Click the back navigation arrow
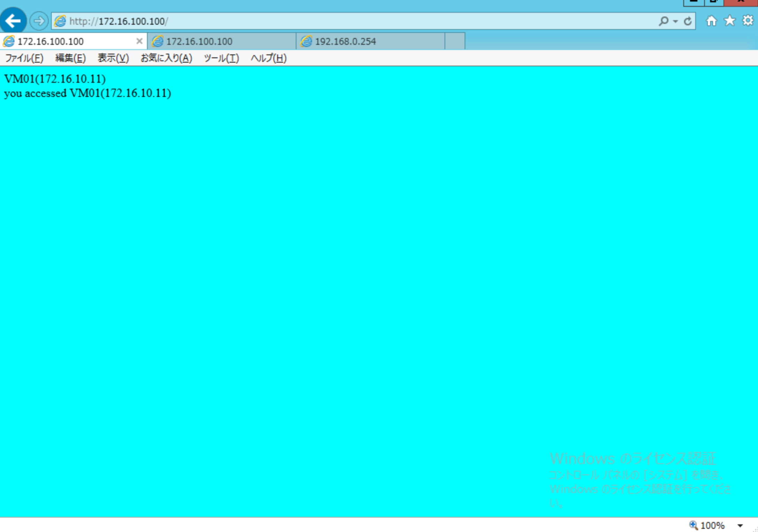 click(x=13, y=21)
